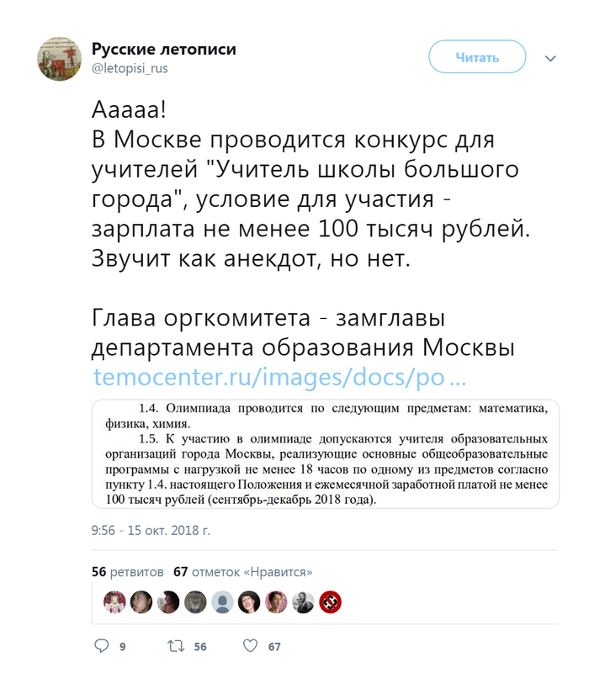Retweet this tweet via the arrows icon
Image resolution: width=589 pixels, height=700 pixels.
tap(175, 646)
